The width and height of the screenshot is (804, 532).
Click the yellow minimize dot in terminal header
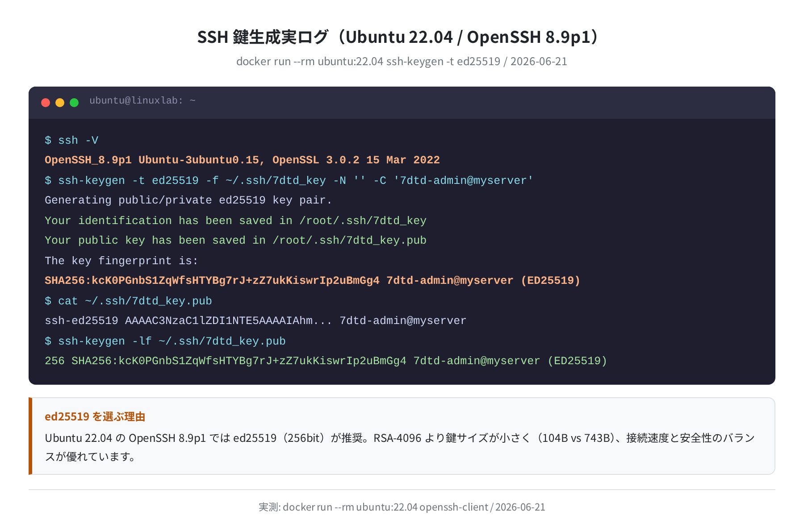click(60, 103)
